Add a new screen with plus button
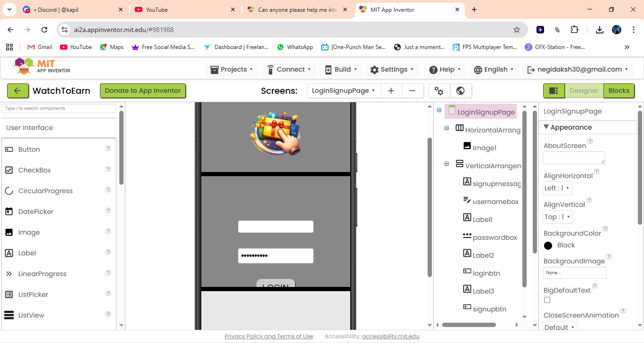 [391, 91]
